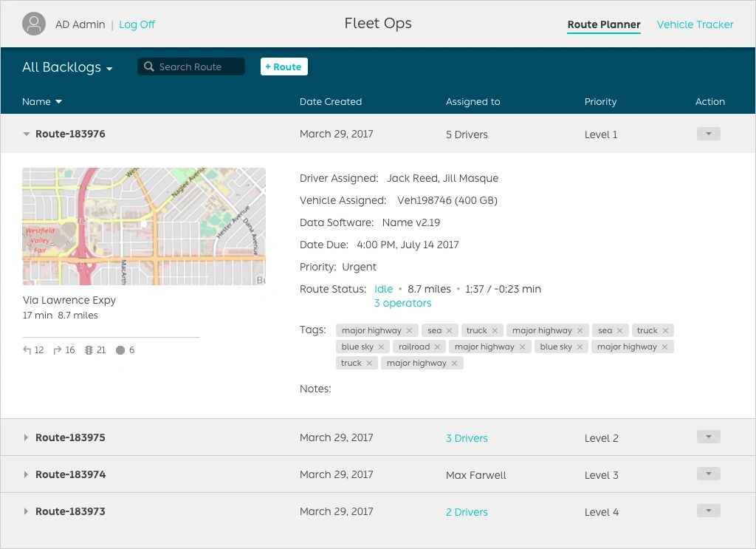The width and height of the screenshot is (756, 549).
Task: Open the All Backlogs dropdown
Action: point(67,67)
